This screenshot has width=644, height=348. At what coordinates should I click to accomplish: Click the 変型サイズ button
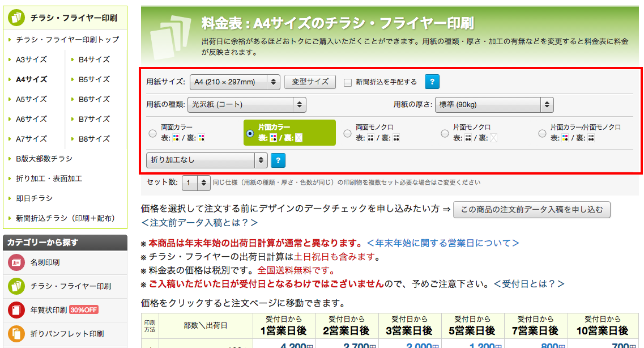click(310, 82)
